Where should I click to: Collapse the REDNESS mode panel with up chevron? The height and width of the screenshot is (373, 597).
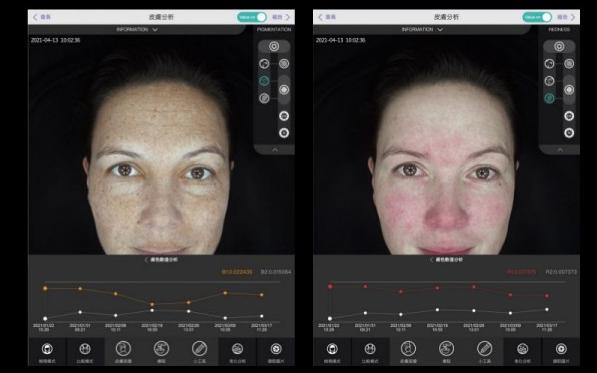[x=560, y=150]
